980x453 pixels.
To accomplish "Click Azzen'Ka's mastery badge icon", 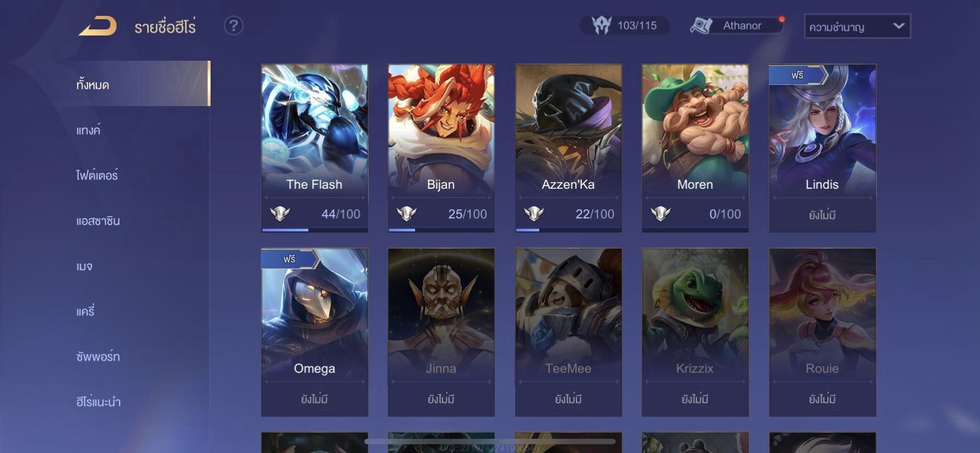I will pos(534,213).
